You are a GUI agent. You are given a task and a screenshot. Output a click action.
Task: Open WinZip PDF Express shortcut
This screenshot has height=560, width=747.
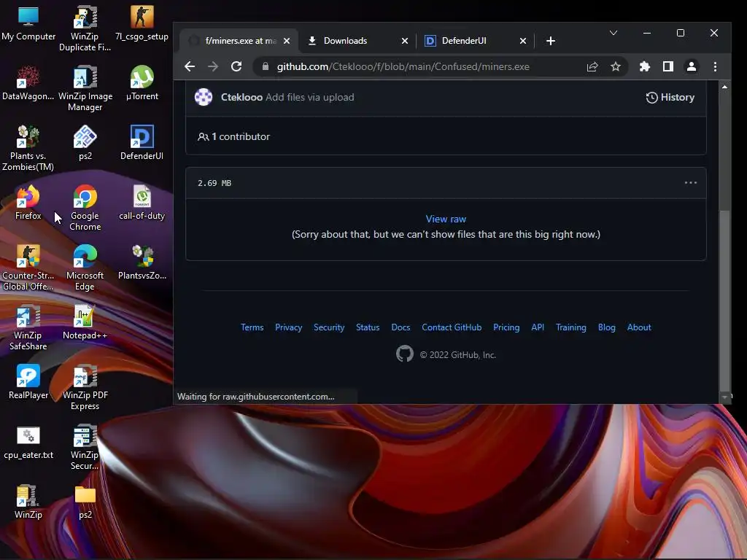pos(85,387)
